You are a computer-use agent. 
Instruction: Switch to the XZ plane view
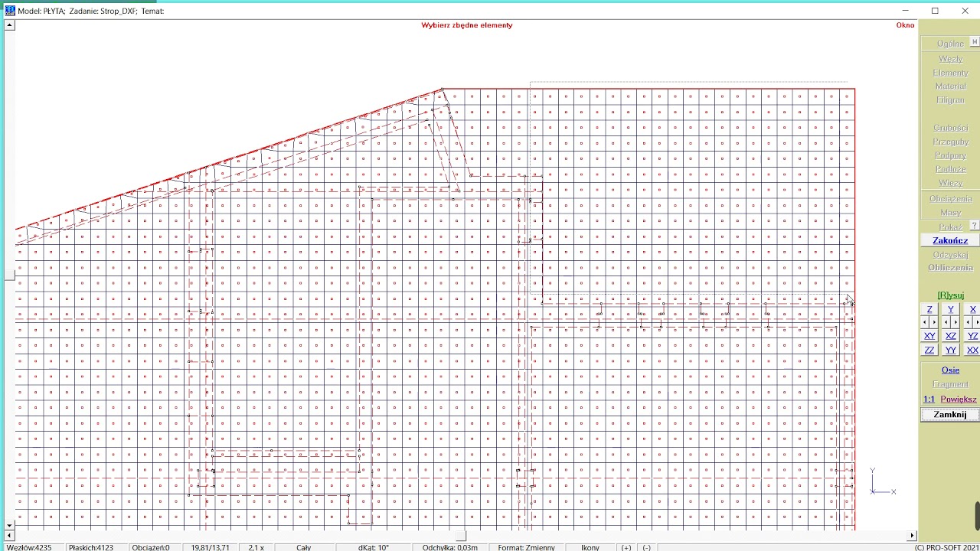[951, 336]
